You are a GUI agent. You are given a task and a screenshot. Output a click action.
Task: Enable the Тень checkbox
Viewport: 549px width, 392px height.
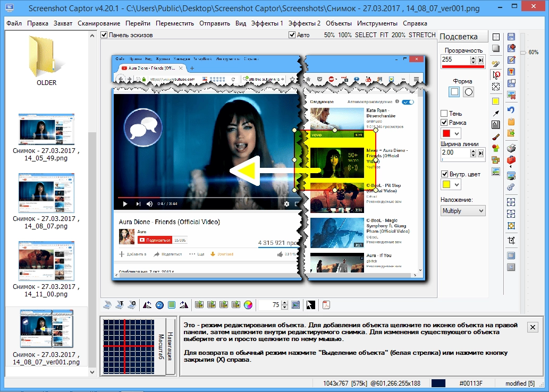(x=444, y=113)
